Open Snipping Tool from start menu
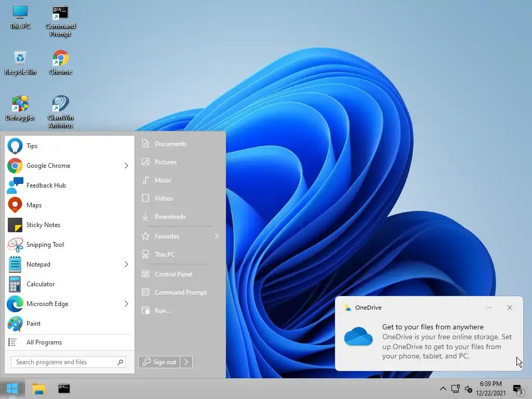The width and height of the screenshot is (532, 399). (69, 244)
